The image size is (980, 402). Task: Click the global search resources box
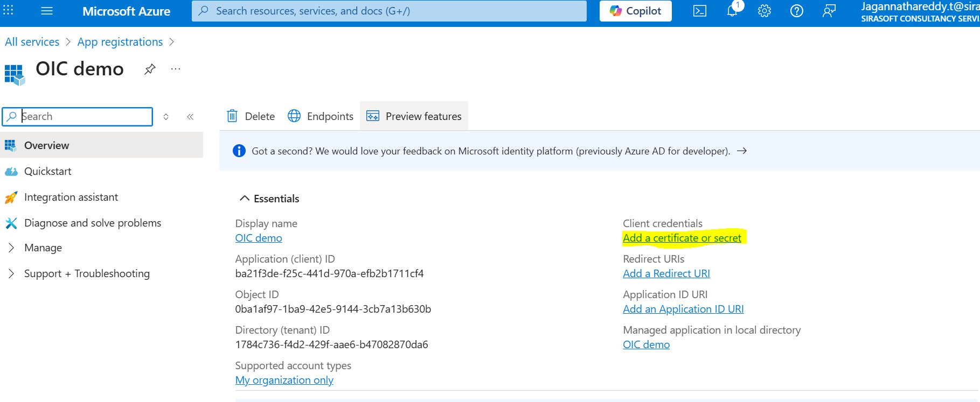[x=389, y=11]
